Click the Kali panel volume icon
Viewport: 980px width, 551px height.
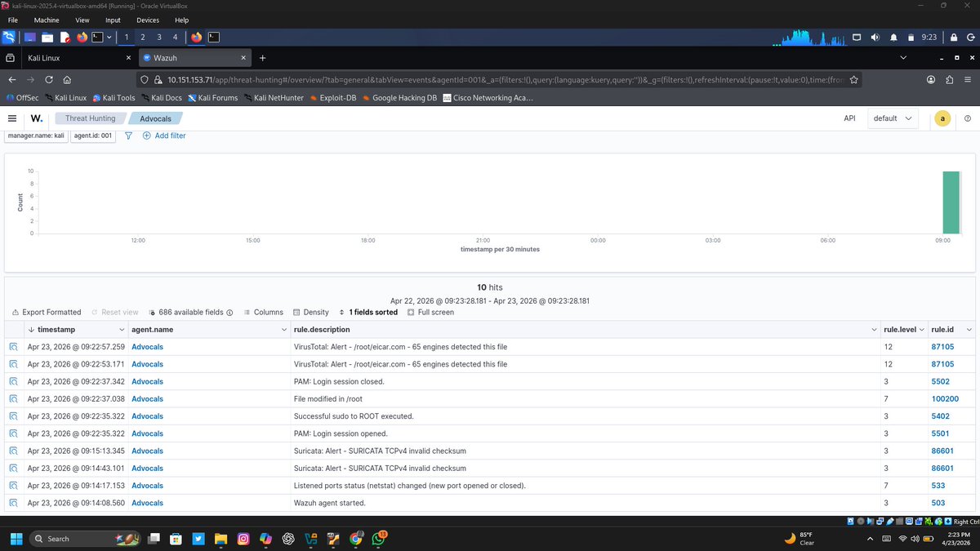tap(875, 37)
